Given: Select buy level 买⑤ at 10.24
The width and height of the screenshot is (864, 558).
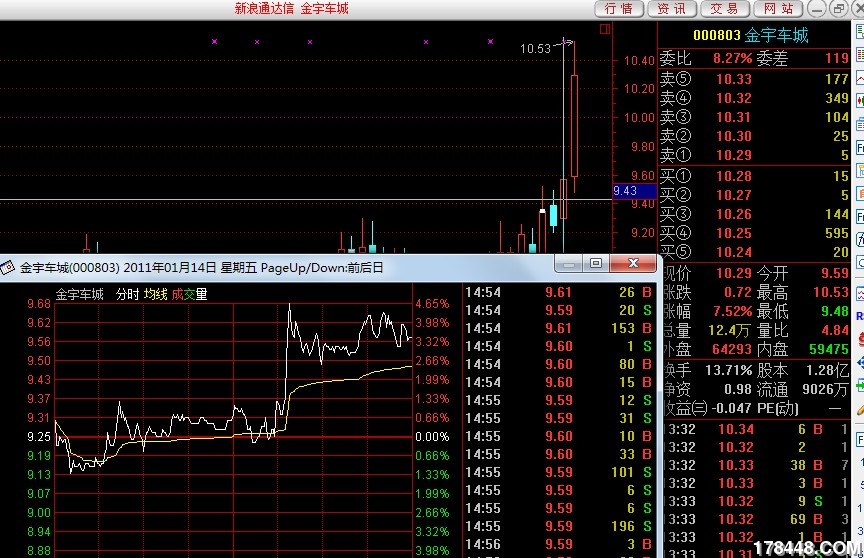Looking at the screenshot, I should 754,252.
